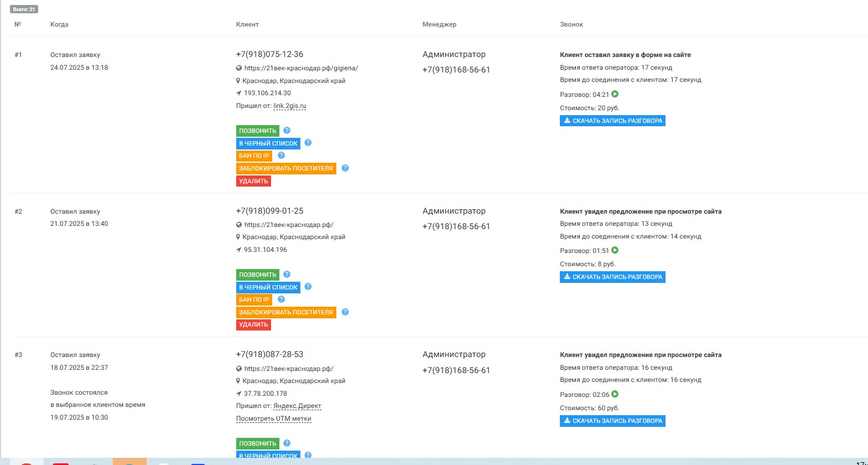Download call recording for request #1
Viewport: 868px width, 465px height.
tap(612, 121)
